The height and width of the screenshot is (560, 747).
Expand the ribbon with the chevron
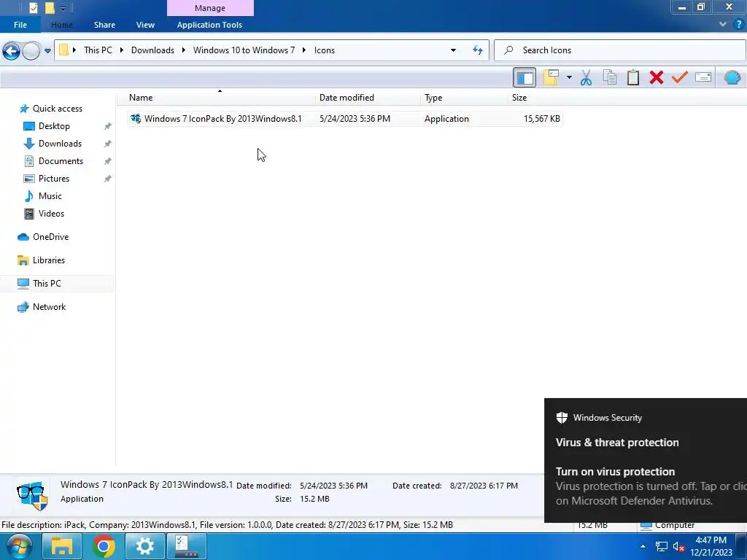(x=723, y=24)
